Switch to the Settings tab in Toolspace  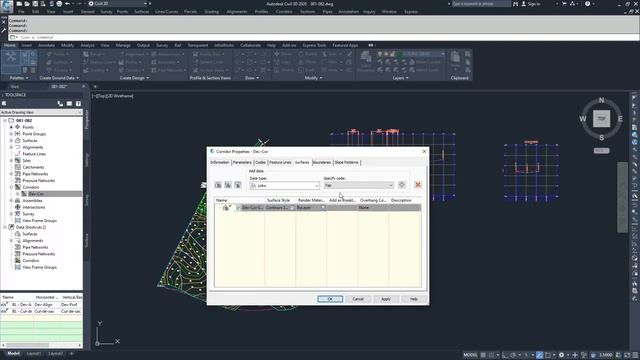[x=86, y=160]
